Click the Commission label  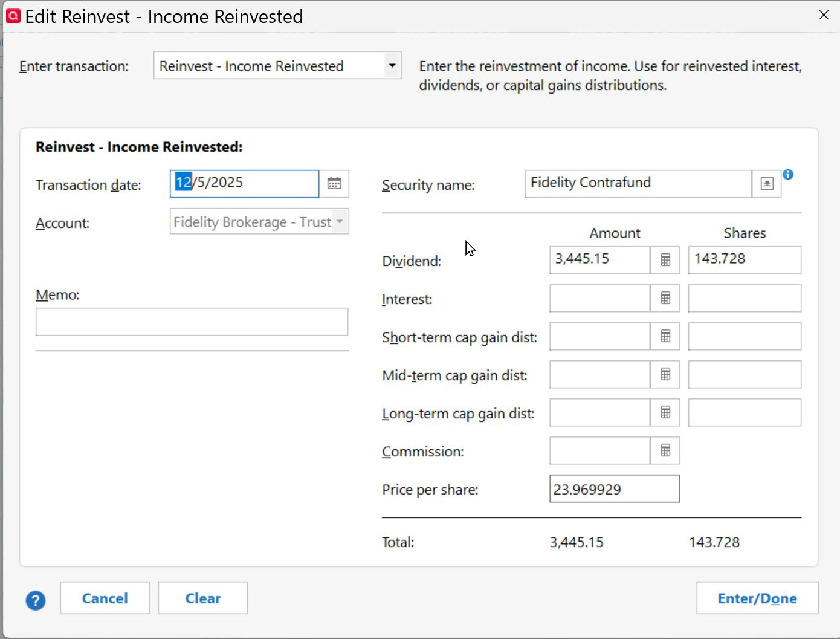click(x=423, y=452)
